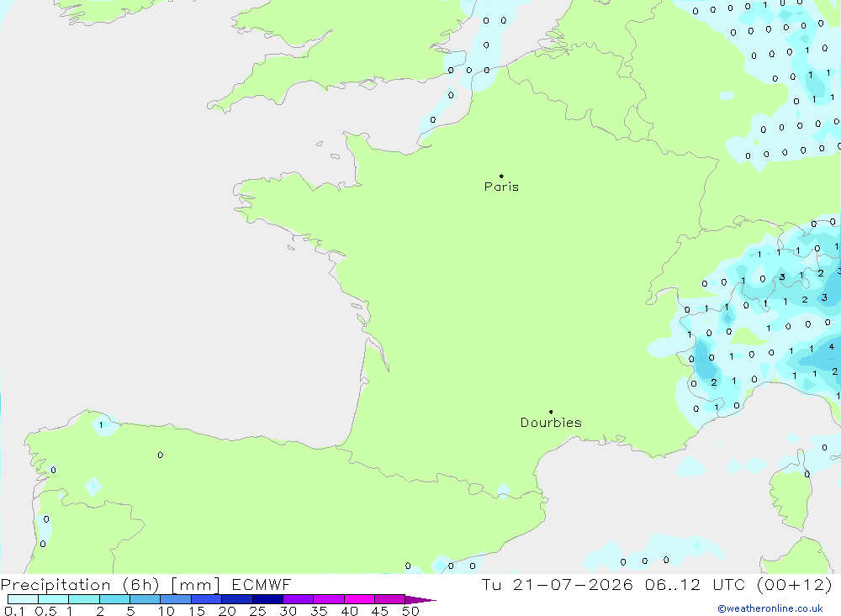Image resolution: width=841 pixels, height=616 pixels.
Task: Pick the legend swatch between 1 and 2
Action: click(x=84, y=599)
